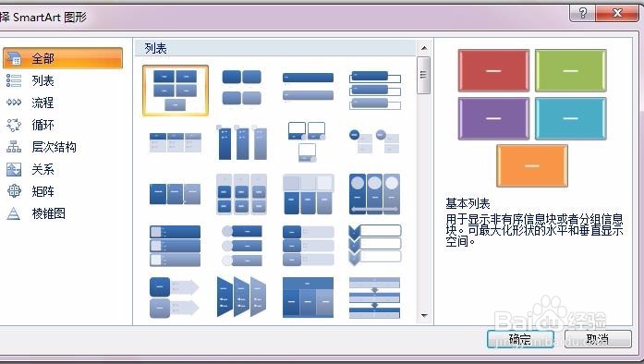Close the SmartArt dialog with X
Viewport: 644px width, 364px height.
(x=617, y=13)
